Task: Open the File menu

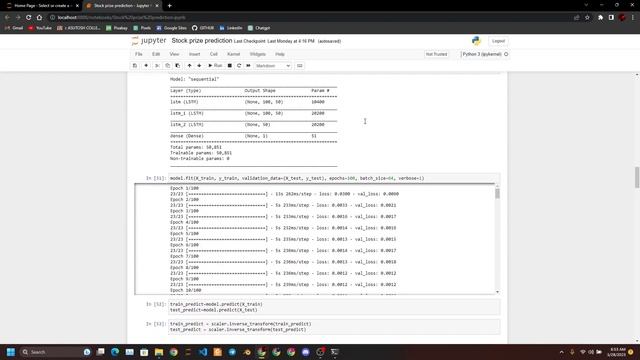Action: pos(139,54)
